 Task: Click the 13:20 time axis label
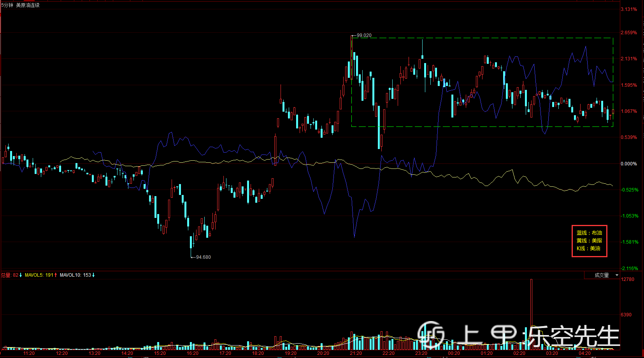pos(94,353)
